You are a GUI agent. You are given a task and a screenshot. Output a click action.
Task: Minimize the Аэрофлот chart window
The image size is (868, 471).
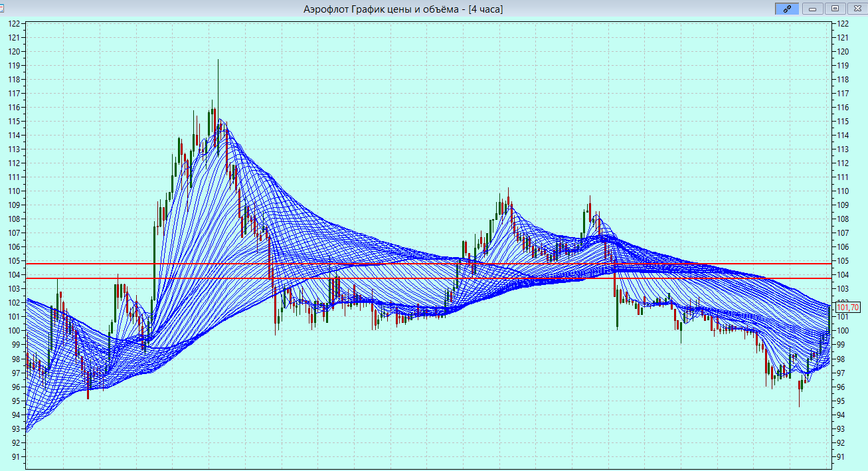(x=812, y=9)
